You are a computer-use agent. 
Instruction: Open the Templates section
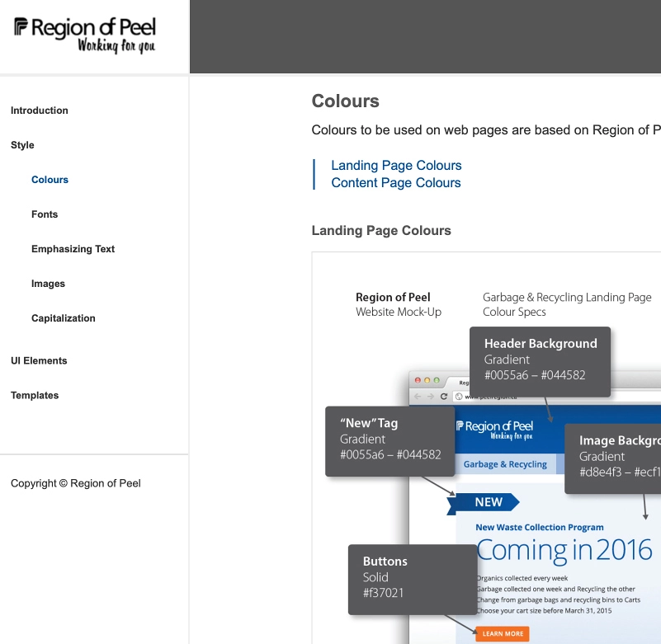35,395
